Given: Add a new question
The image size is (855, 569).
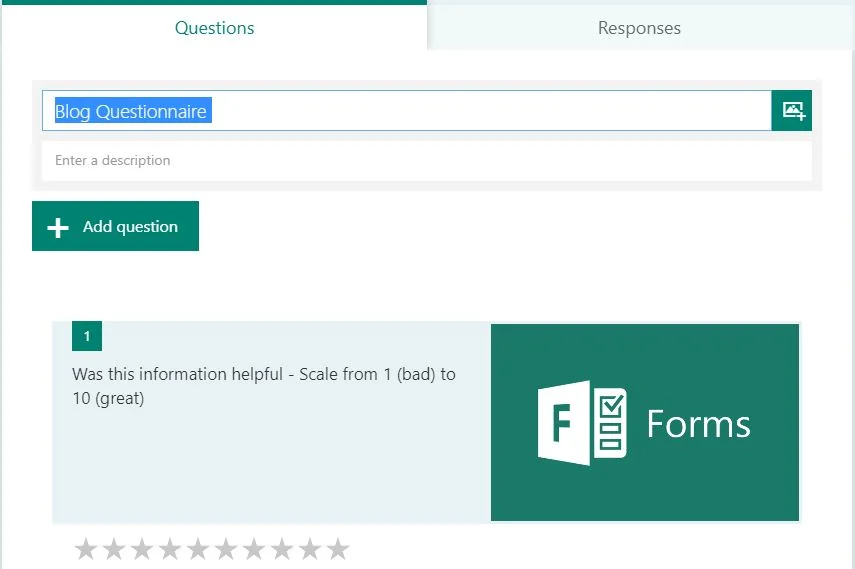Looking at the screenshot, I should tap(116, 226).
